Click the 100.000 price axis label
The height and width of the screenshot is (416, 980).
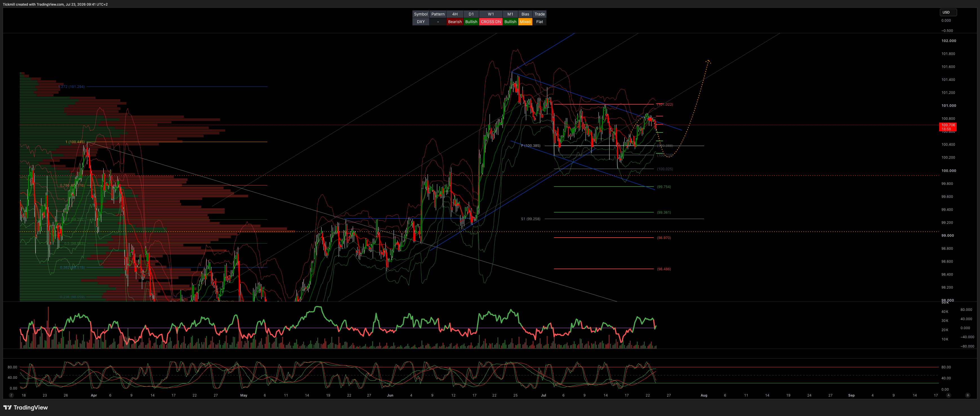click(948, 171)
